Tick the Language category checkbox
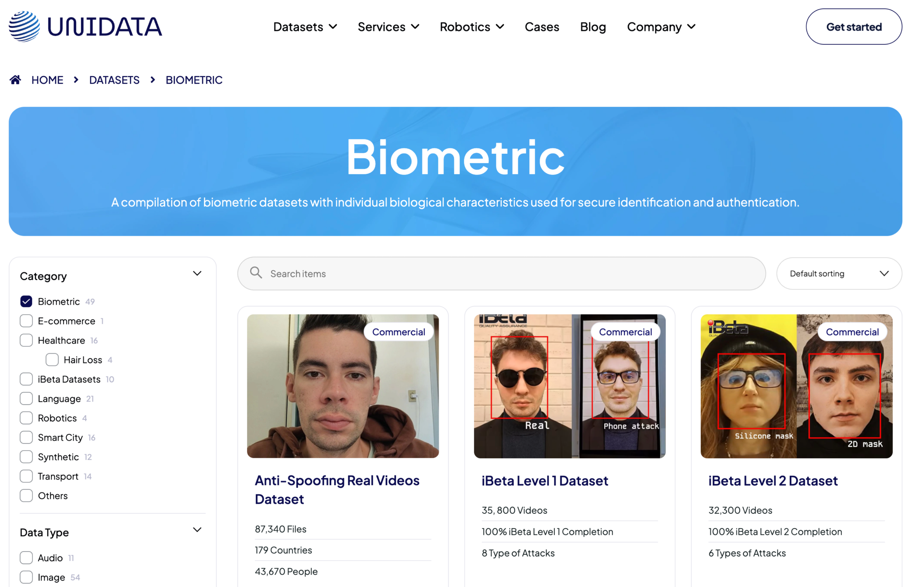Image resolution: width=924 pixels, height=587 pixels. [26, 399]
